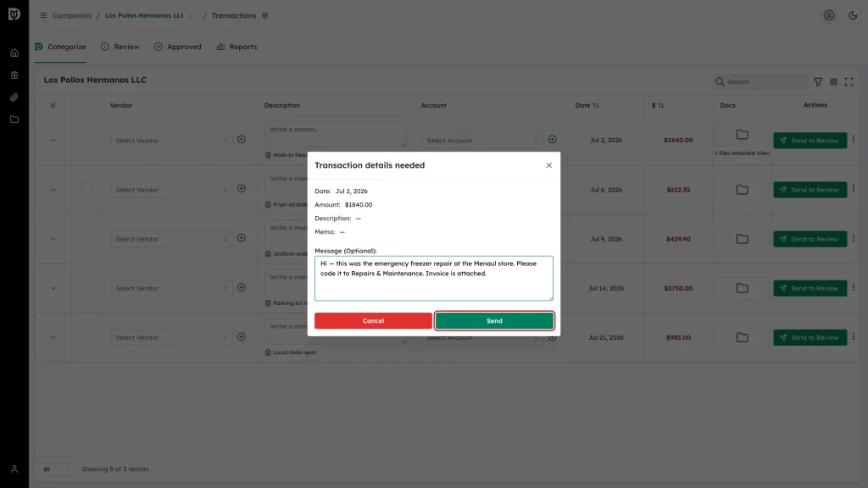Open the folder icon in left sidebar
Image resolution: width=868 pixels, height=488 pixels.
tap(14, 119)
